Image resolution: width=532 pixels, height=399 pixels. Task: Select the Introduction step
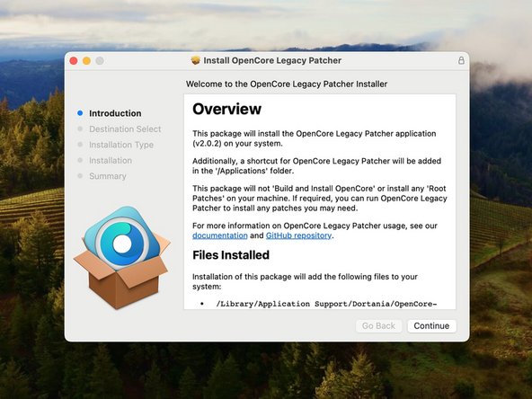click(115, 113)
